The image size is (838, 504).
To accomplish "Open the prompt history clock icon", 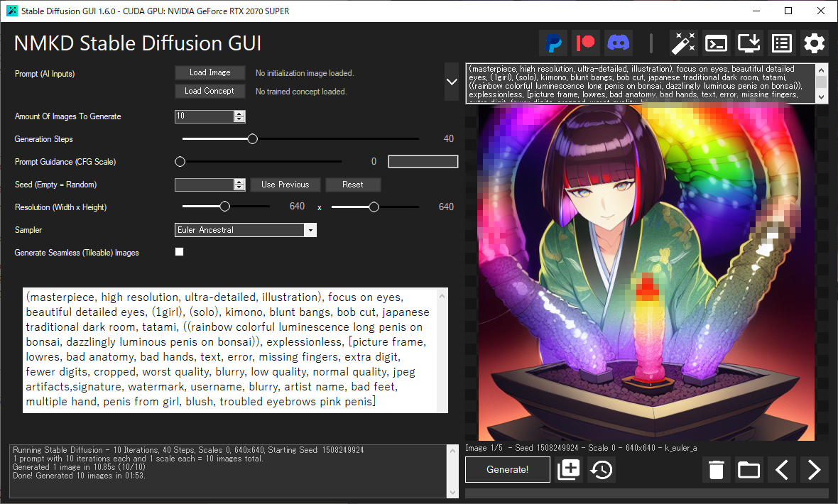I will point(602,470).
